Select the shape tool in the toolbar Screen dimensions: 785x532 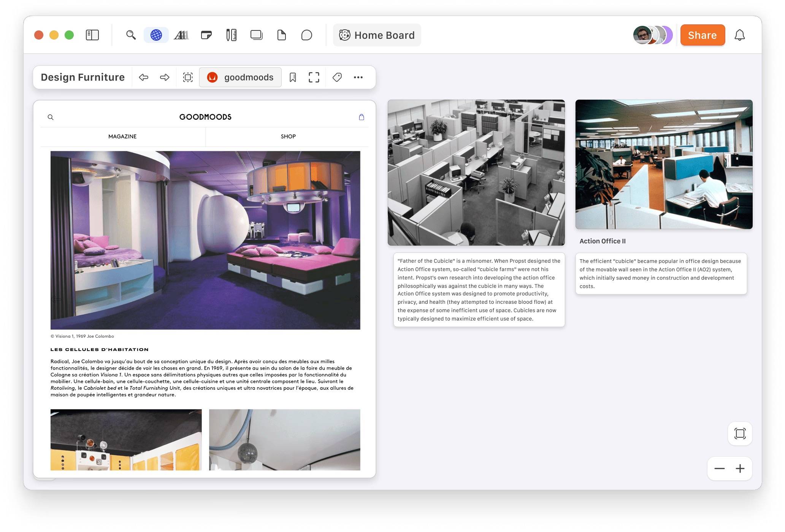pos(307,35)
